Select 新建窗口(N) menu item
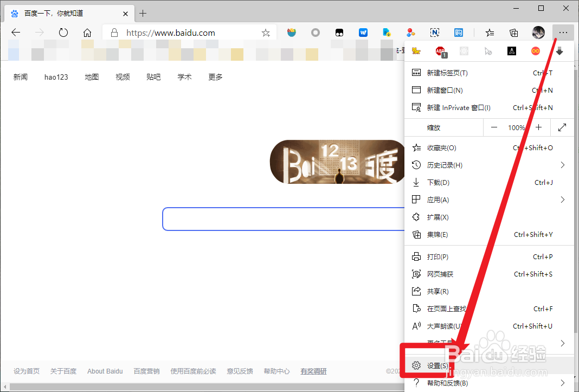The height and width of the screenshot is (392, 579). 489,90
